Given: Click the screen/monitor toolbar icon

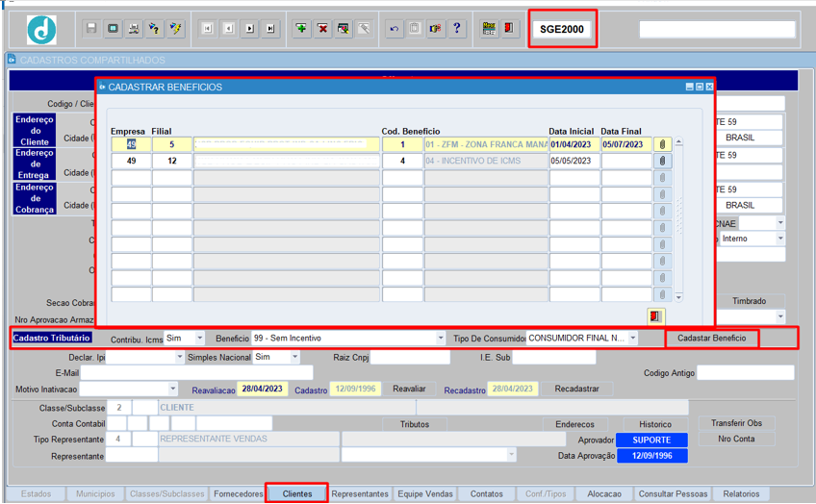Looking at the screenshot, I should (x=113, y=29).
